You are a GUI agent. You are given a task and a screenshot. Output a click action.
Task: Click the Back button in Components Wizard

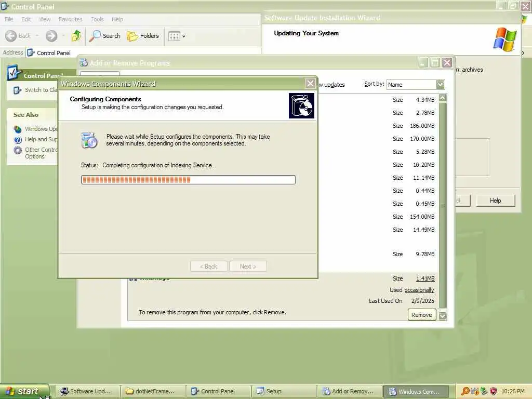[209, 267]
